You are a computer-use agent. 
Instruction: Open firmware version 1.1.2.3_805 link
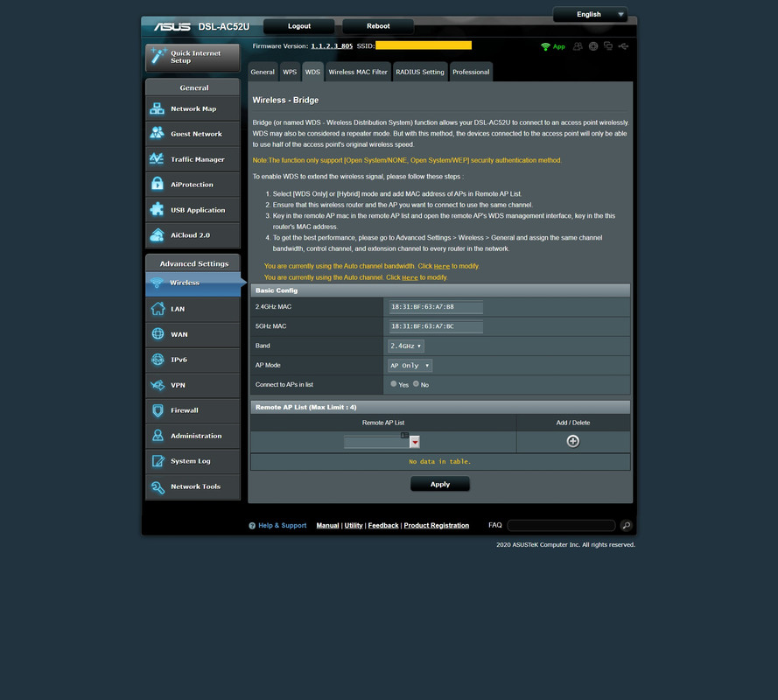click(x=332, y=46)
